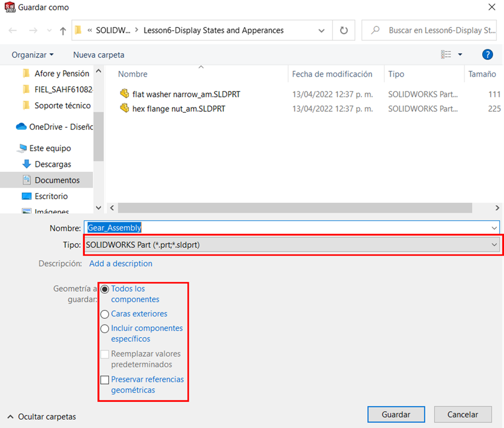Click the file list horizontal scrollbar thumb
The width and height of the screenshot is (504, 428).
[x=295, y=208]
